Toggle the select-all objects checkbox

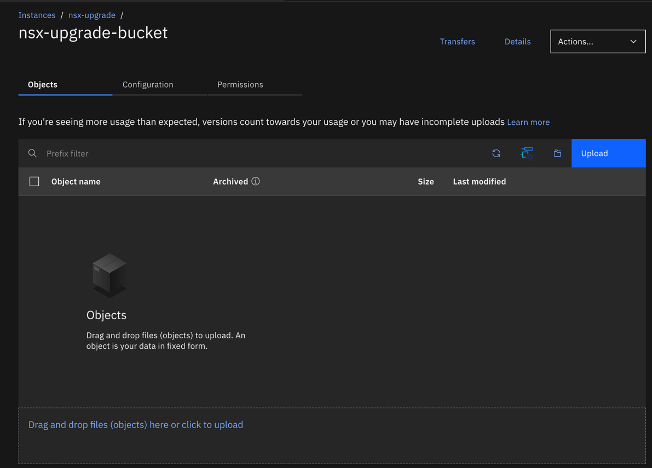[35, 182]
